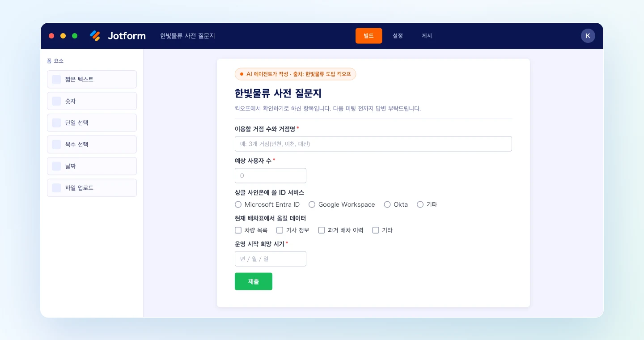644x340 pixels.
Task: Check the 차량 목록 checkbox
Action: 238,230
